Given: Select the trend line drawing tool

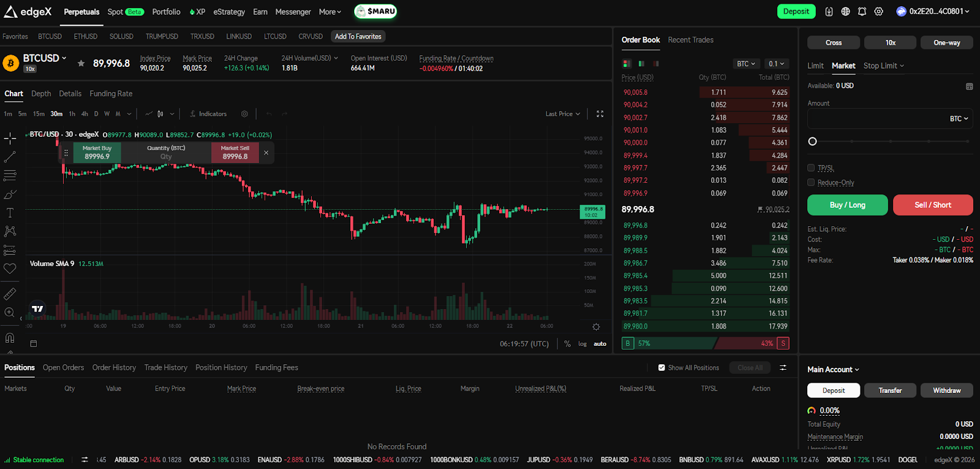Looking at the screenshot, I should pyautogui.click(x=10, y=157).
